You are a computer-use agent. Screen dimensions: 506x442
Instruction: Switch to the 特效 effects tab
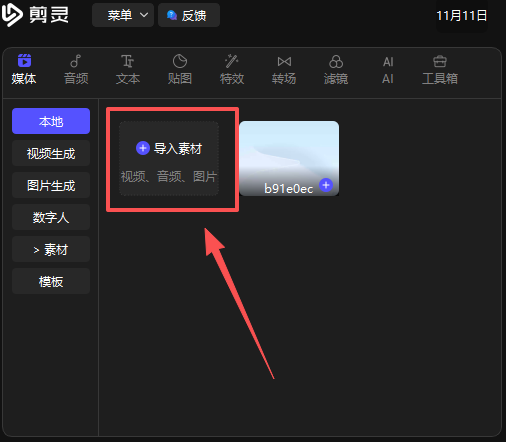pyautogui.click(x=232, y=69)
